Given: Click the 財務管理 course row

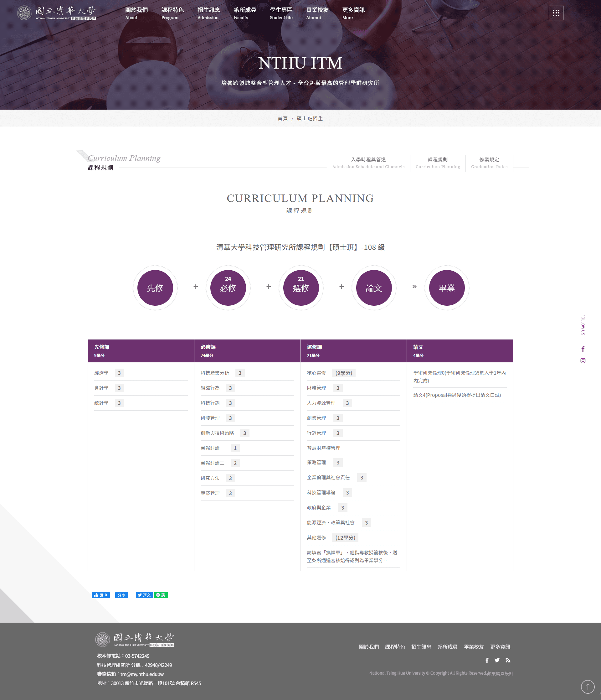Looking at the screenshot, I should click(x=353, y=388).
